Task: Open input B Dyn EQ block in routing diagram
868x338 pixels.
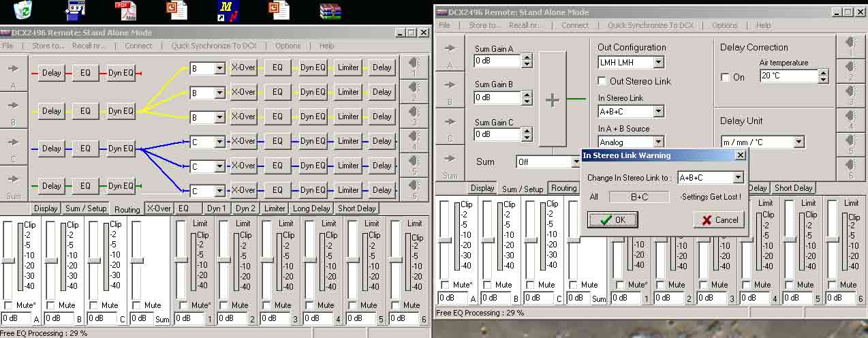Action: 121,110
